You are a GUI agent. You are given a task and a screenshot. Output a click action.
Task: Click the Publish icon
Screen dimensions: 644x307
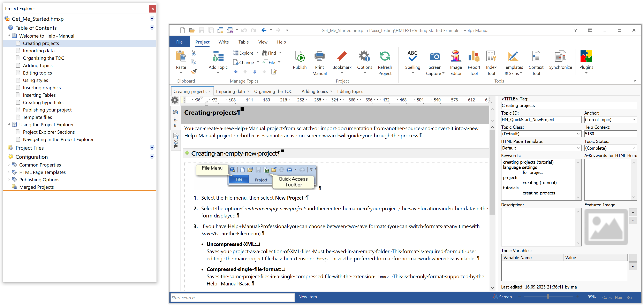(300, 56)
